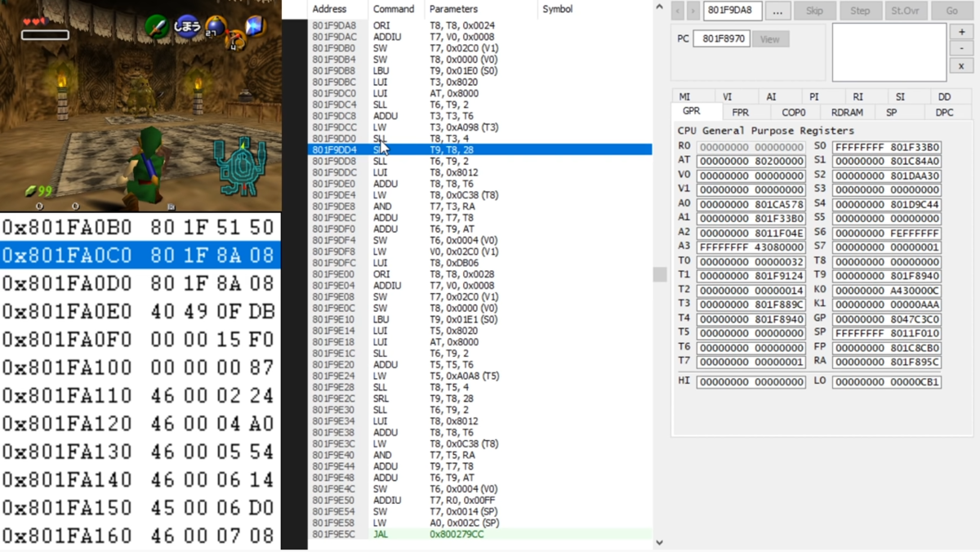This screenshot has height=552, width=980.
Task: Open the '...' address options button
Action: 777,11
